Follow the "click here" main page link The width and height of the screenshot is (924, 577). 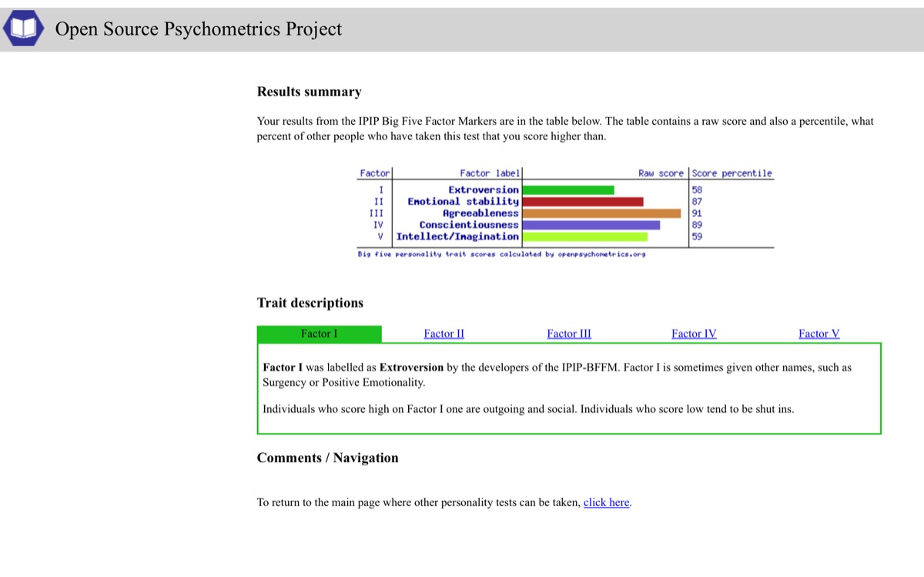606,502
